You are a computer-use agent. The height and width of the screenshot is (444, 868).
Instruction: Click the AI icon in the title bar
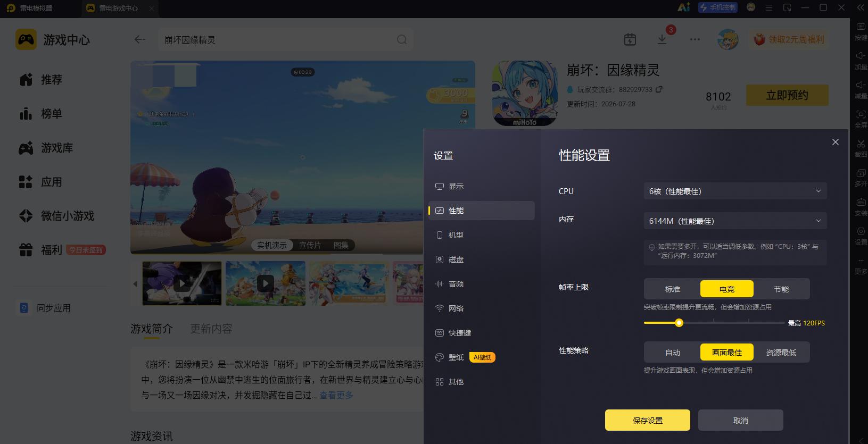(x=683, y=7)
